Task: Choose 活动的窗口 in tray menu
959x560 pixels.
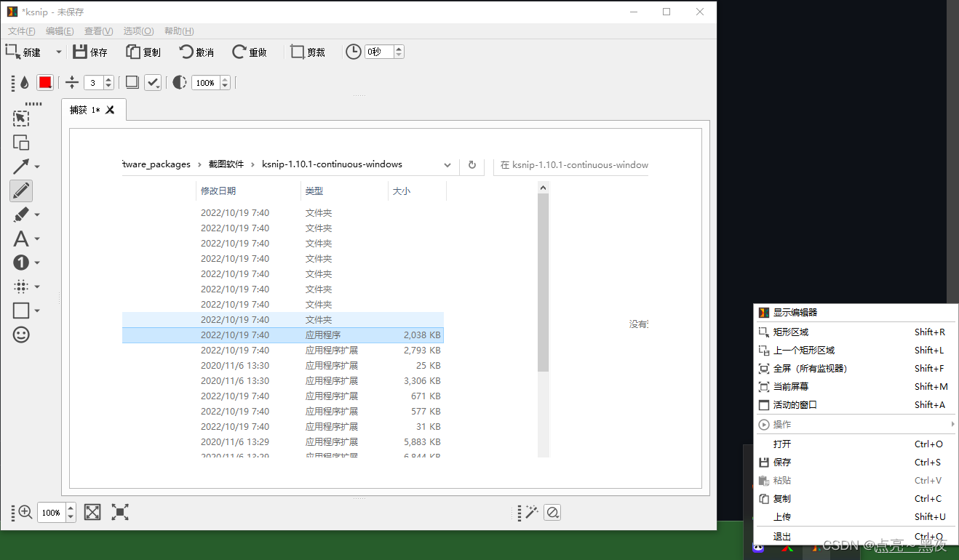Action: 855,404
